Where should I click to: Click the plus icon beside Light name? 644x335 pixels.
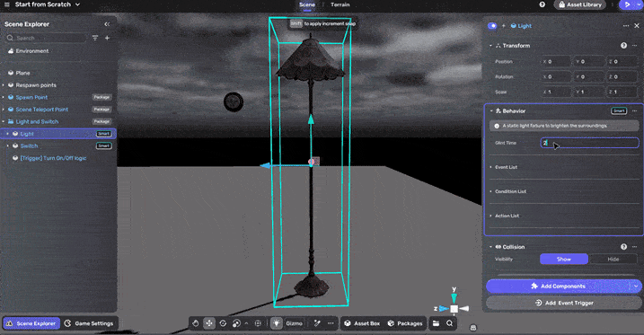(x=504, y=26)
